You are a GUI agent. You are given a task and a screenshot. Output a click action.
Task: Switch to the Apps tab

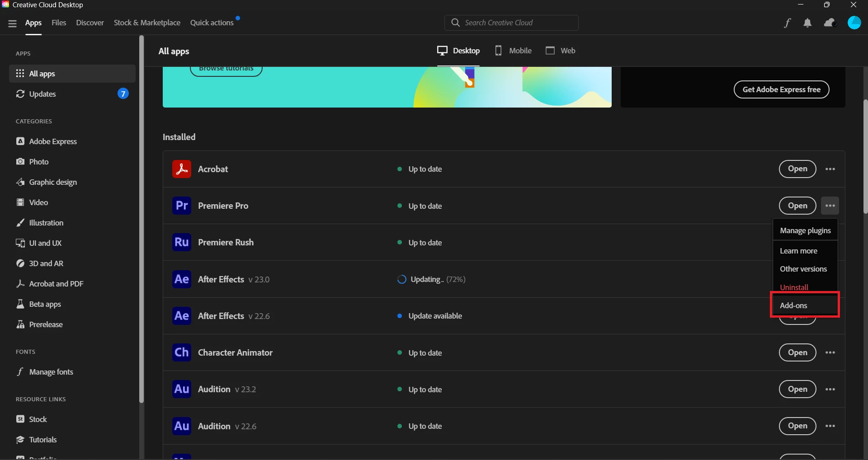coord(33,23)
